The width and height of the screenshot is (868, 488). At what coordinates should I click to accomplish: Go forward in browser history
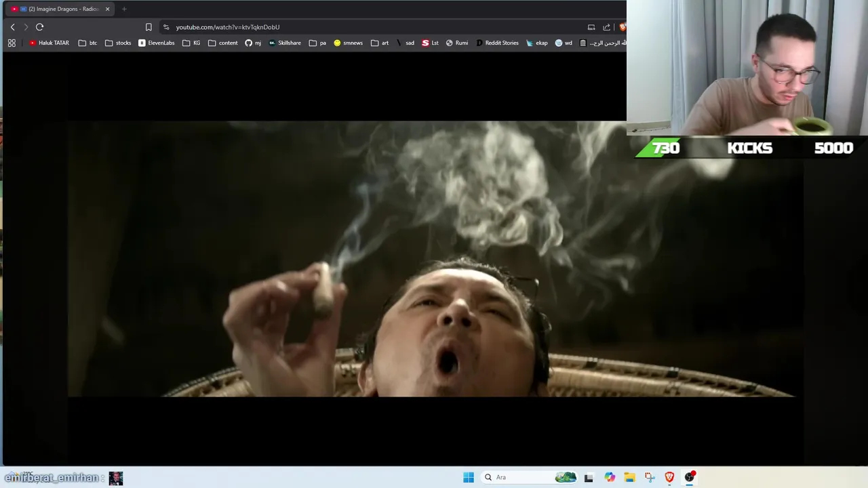tap(26, 27)
